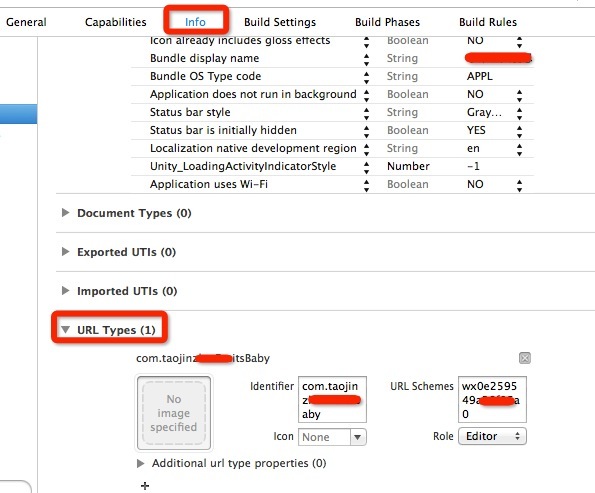Open the Role Editor popup menu
This screenshot has height=493, width=595.
[x=492, y=436]
